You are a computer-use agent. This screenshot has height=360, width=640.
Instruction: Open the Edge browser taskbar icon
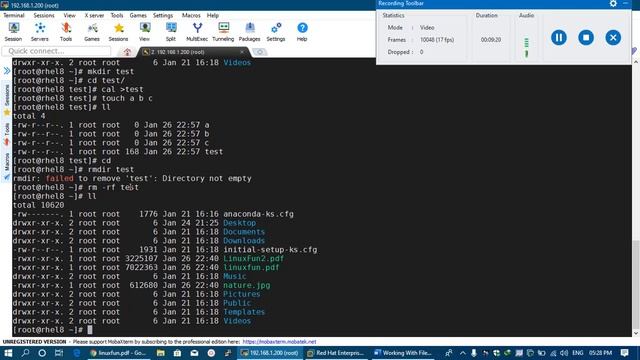[76, 353]
